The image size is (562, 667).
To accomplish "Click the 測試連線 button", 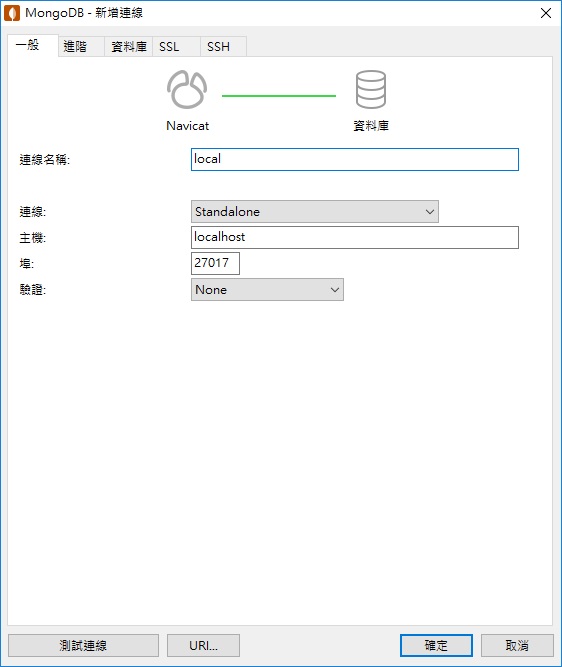I will click(83, 645).
